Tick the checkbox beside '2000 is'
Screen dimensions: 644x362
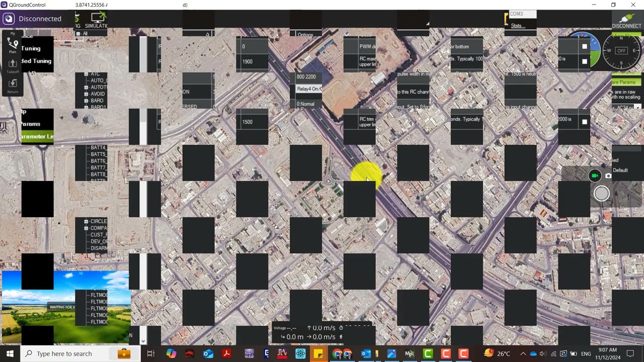(585, 122)
